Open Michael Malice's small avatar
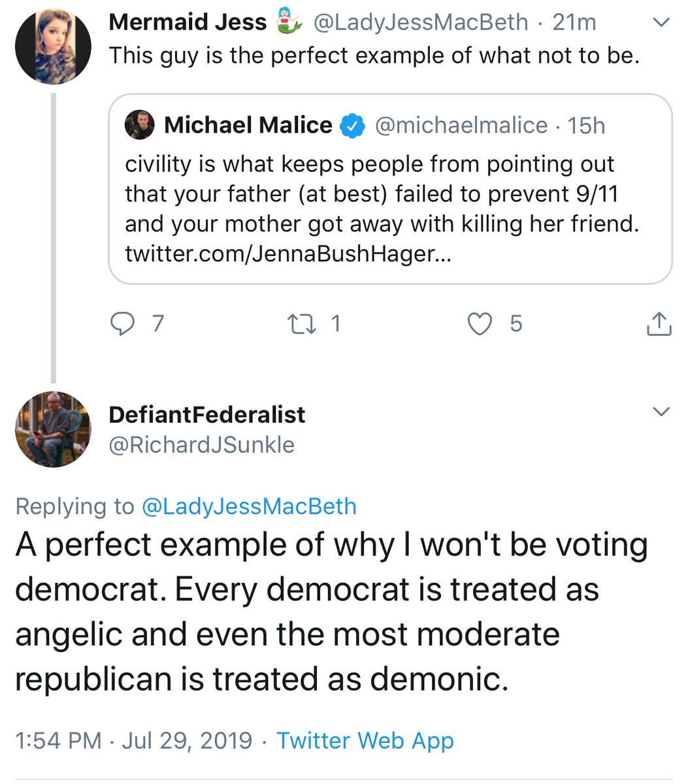Screen dimensions: 688x784 click(x=139, y=125)
